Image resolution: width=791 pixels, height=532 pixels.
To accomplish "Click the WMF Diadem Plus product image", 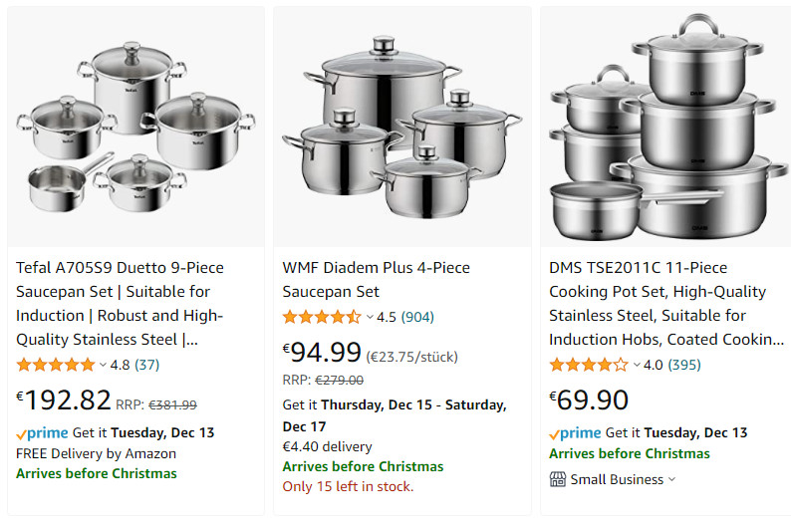I will point(401,127).
